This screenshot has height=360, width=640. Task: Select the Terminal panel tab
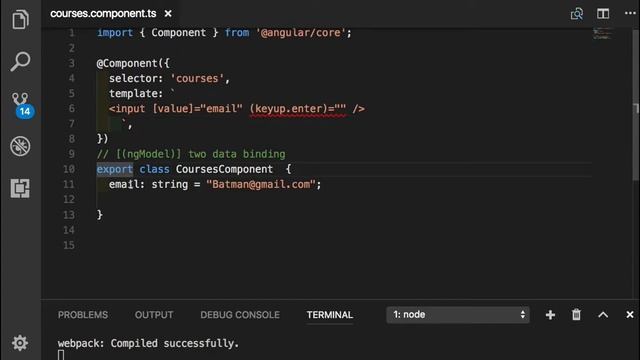click(330, 315)
